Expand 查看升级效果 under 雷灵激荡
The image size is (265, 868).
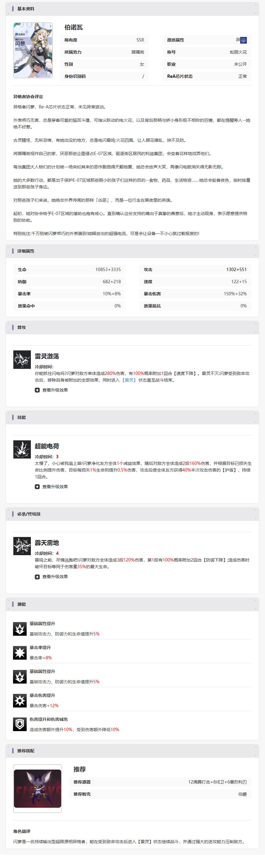pyautogui.click(x=51, y=390)
